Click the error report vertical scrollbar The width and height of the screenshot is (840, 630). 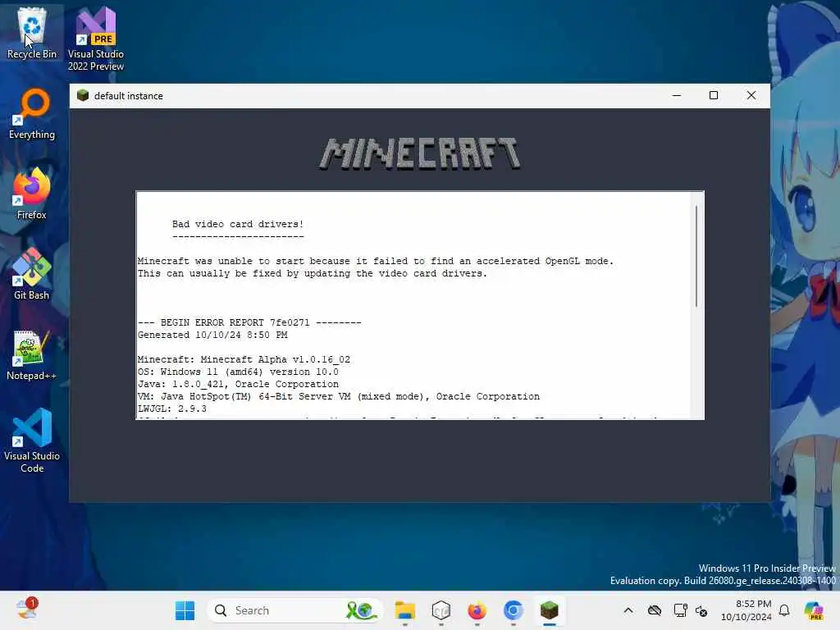pyautogui.click(x=696, y=256)
